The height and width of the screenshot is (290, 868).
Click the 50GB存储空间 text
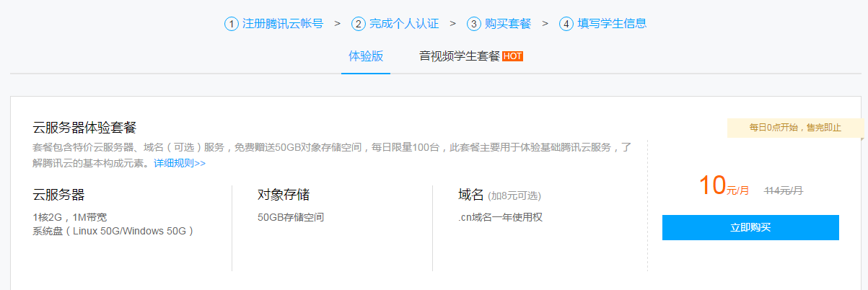pos(291,217)
